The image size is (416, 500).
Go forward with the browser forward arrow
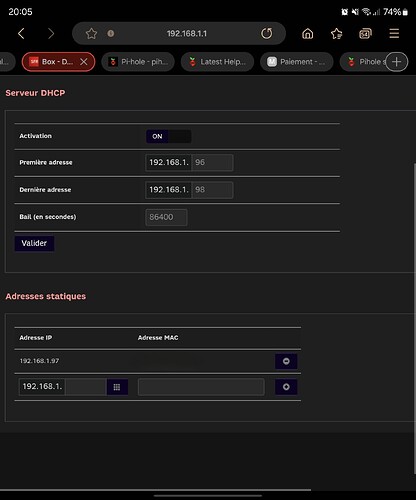pyautogui.click(x=51, y=33)
